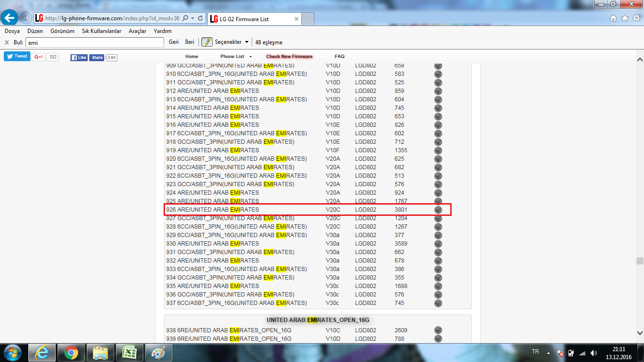The image size is (644, 362).
Task: Click the download icon for row 924
Action: pyautogui.click(x=438, y=193)
